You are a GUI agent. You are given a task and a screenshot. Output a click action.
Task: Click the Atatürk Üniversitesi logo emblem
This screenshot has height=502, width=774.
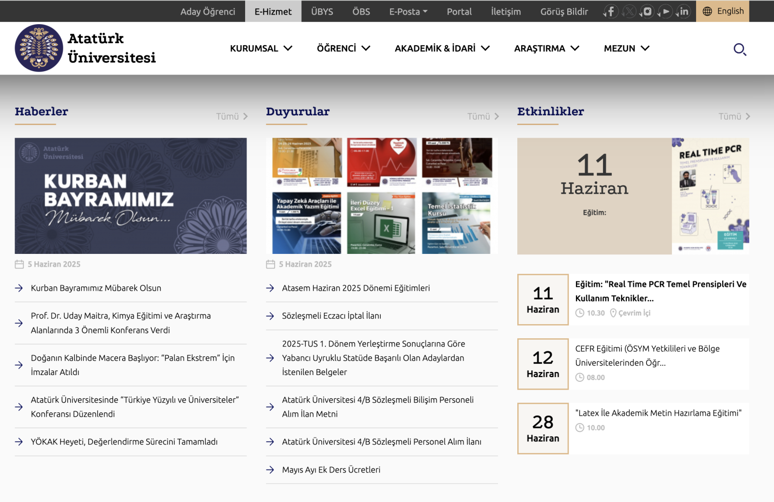point(39,48)
